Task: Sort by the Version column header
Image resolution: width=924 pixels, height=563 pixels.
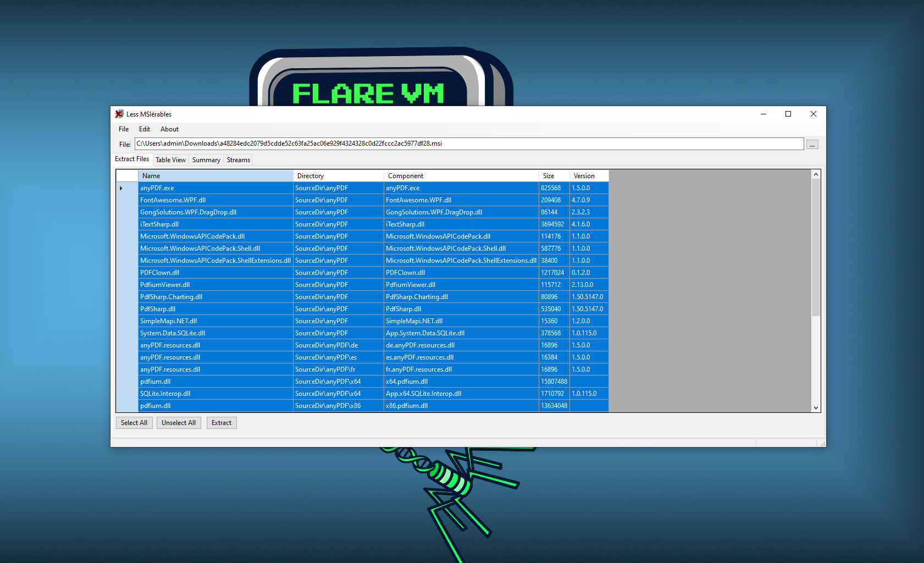Action: tap(589, 176)
